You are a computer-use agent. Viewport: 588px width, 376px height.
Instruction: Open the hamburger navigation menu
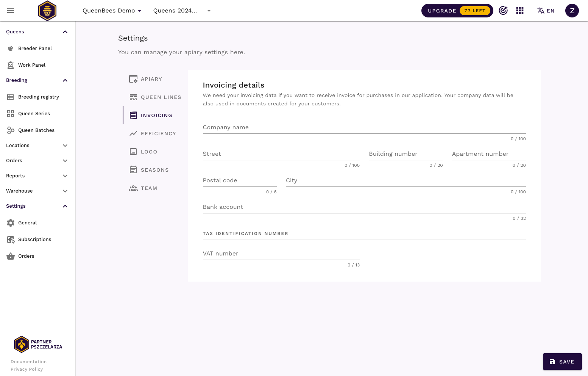tap(11, 11)
